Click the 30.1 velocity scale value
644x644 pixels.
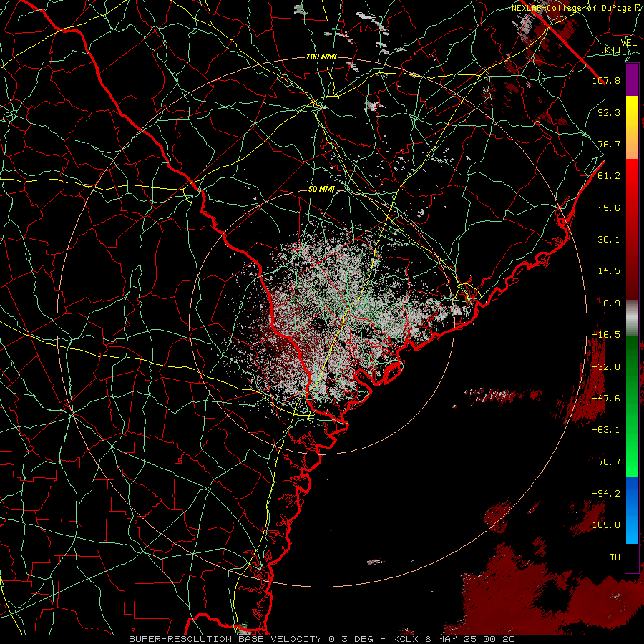pos(609,240)
